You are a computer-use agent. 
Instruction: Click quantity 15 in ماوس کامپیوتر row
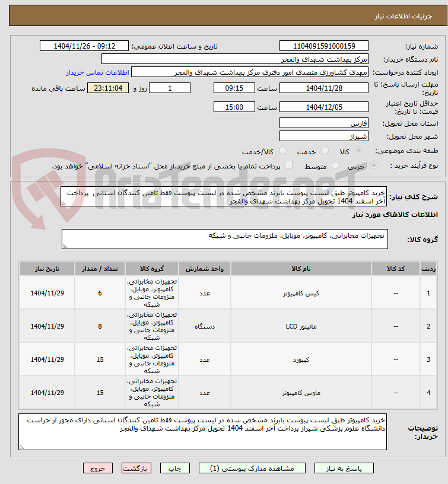pyautogui.click(x=100, y=393)
